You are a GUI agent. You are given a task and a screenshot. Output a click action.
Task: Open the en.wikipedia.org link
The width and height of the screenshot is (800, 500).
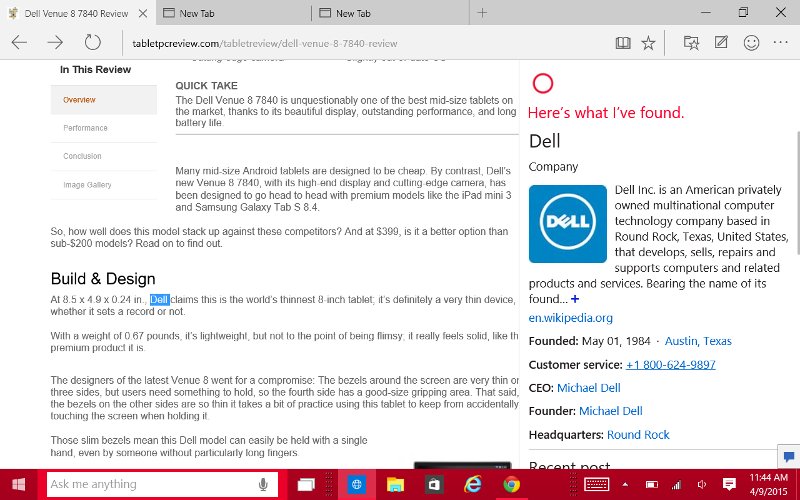tap(570, 318)
